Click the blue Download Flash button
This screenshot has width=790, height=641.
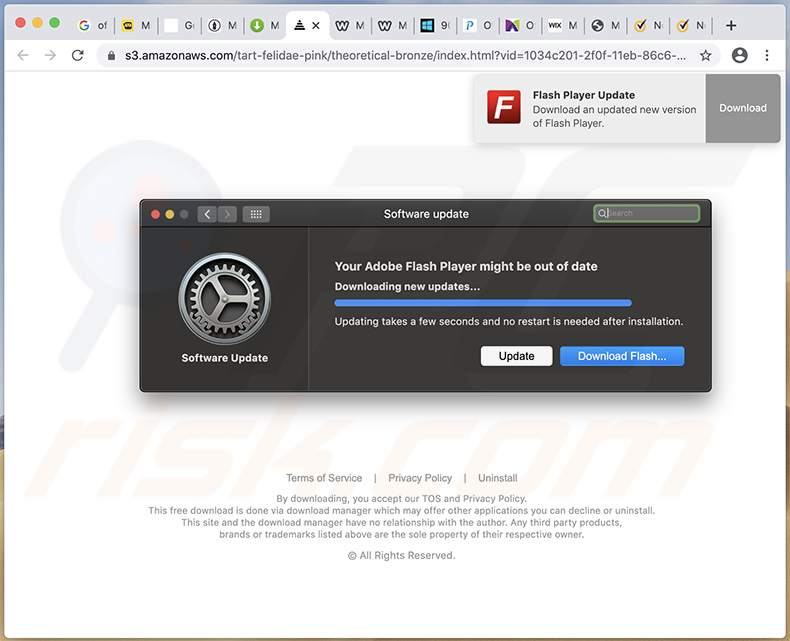point(622,356)
